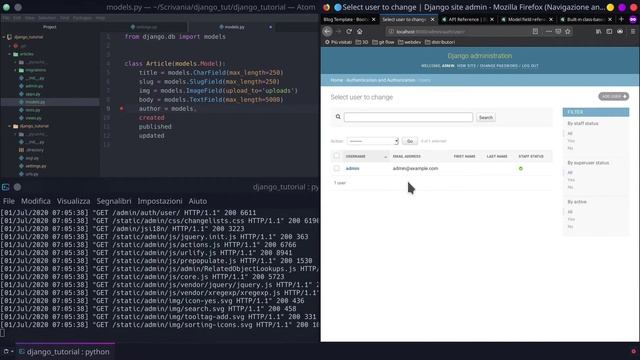Click the magnifier icon beside search field
The height and width of the screenshot is (360, 640).
(x=338, y=117)
